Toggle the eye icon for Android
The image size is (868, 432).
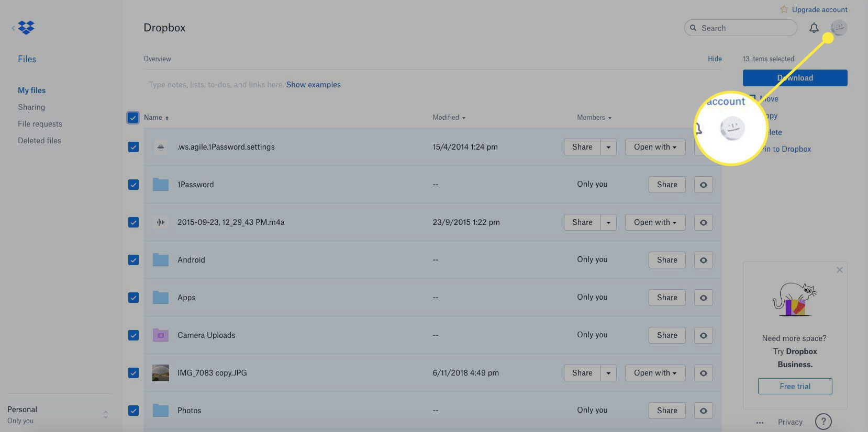coord(704,260)
